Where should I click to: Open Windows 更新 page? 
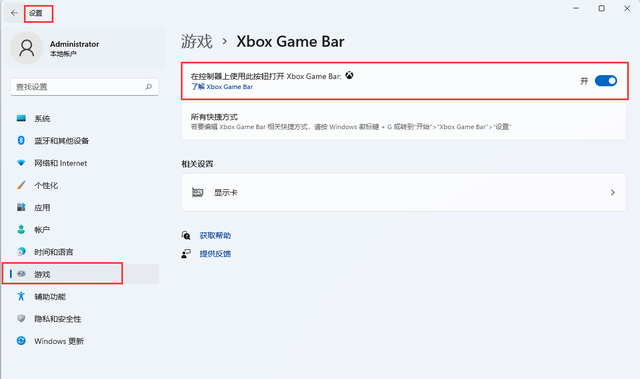coord(84,341)
